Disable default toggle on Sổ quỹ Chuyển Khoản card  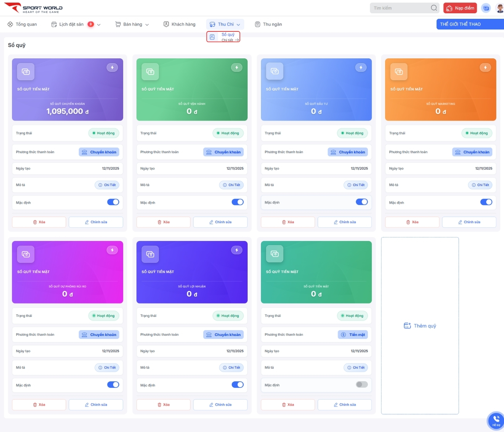(113, 202)
